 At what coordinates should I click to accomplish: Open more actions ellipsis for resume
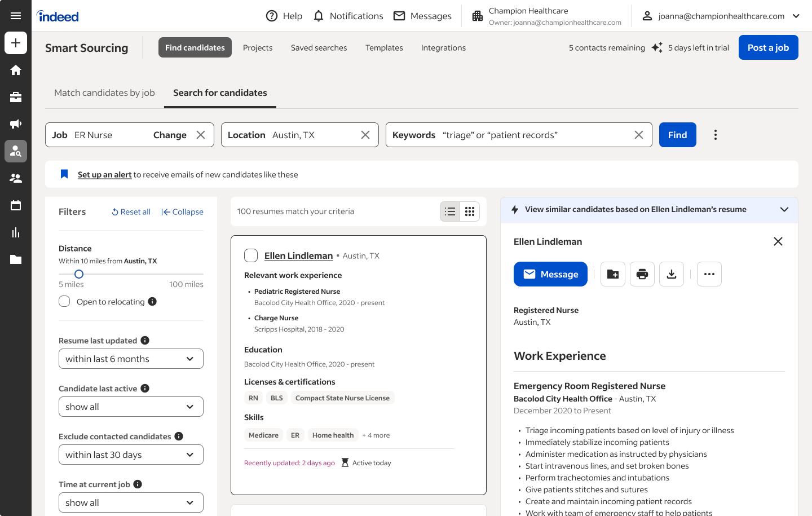[709, 274]
